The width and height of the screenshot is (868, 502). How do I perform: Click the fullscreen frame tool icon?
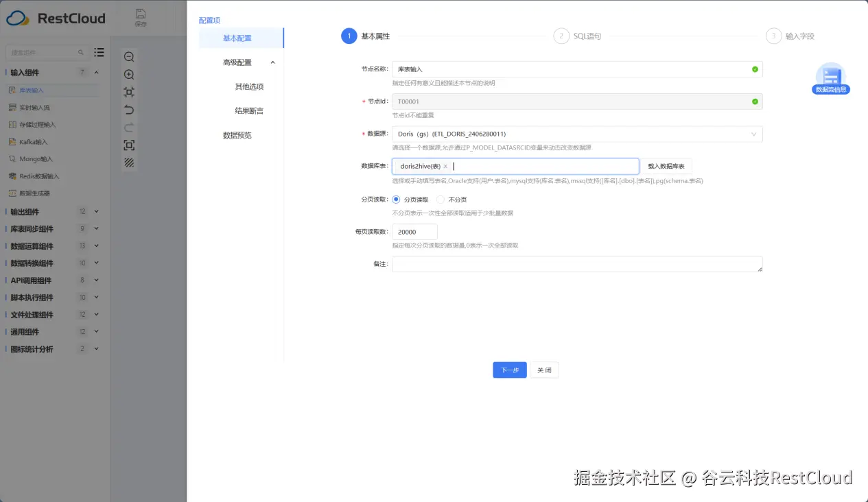click(x=129, y=145)
